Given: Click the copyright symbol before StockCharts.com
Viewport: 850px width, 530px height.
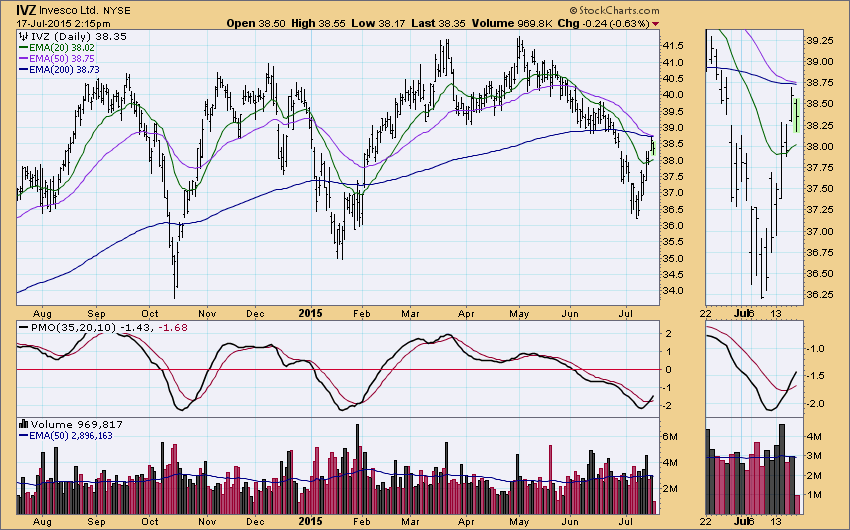Looking at the screenshot, I should tap(573, 10).
